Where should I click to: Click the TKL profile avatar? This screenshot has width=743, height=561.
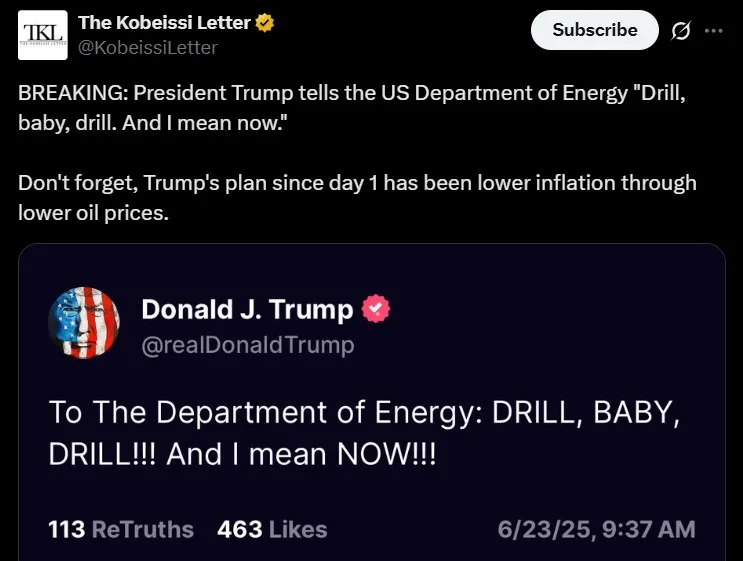point(43,35)
